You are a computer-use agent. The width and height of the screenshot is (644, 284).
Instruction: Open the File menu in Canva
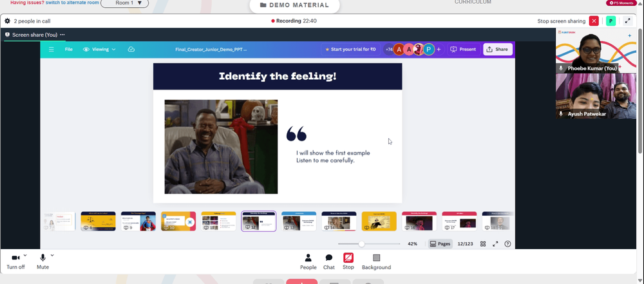point(69,50)
